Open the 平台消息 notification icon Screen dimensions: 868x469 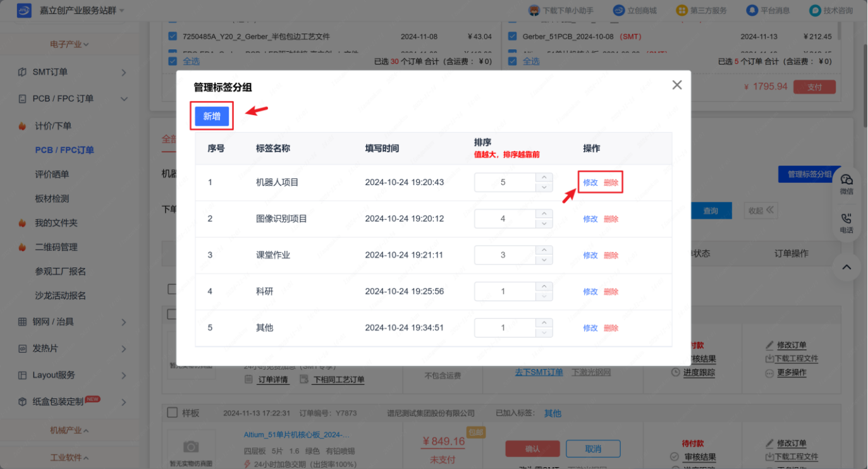coord(752,11)
